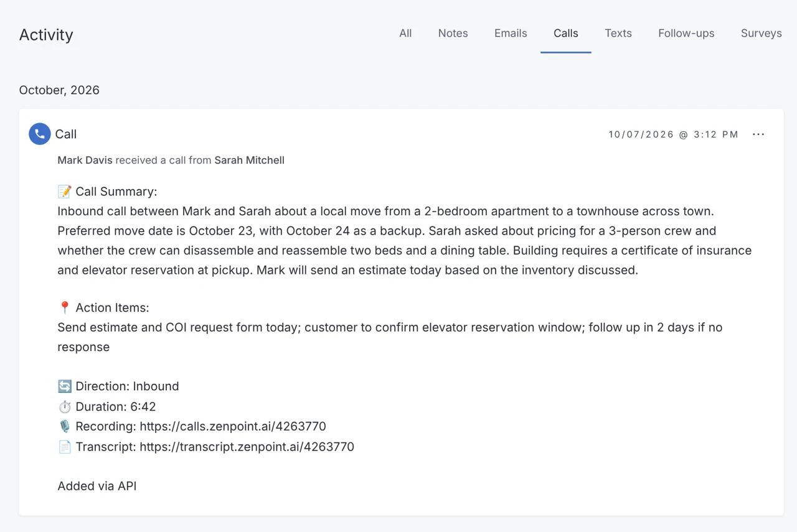Click the timestamp 10/07/2026 @ 3:12 PM
Screen dimensions: 797x532
674,134
